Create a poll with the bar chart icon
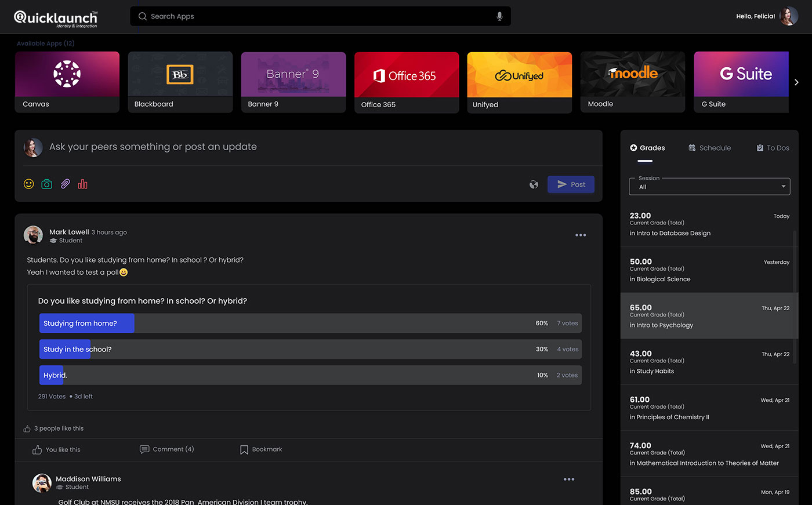Image resolution: width=812 pixels, height=505 pixels. (x=83, y=184)
